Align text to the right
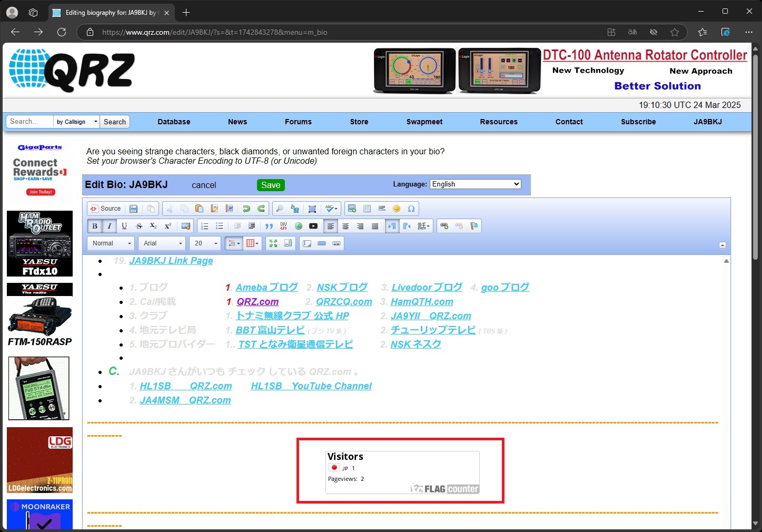Viewport: 762px width, 532px height. [x=360, y=226]
